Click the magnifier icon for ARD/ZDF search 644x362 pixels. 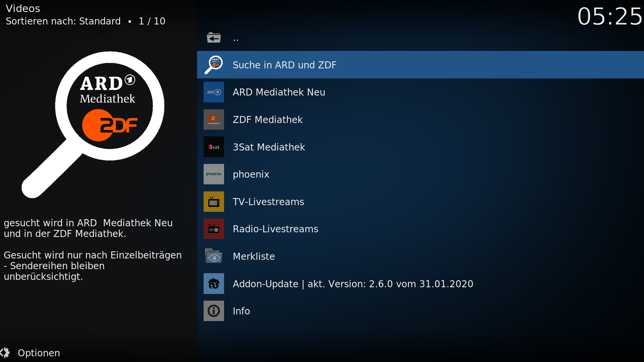(x=214, y=65)
